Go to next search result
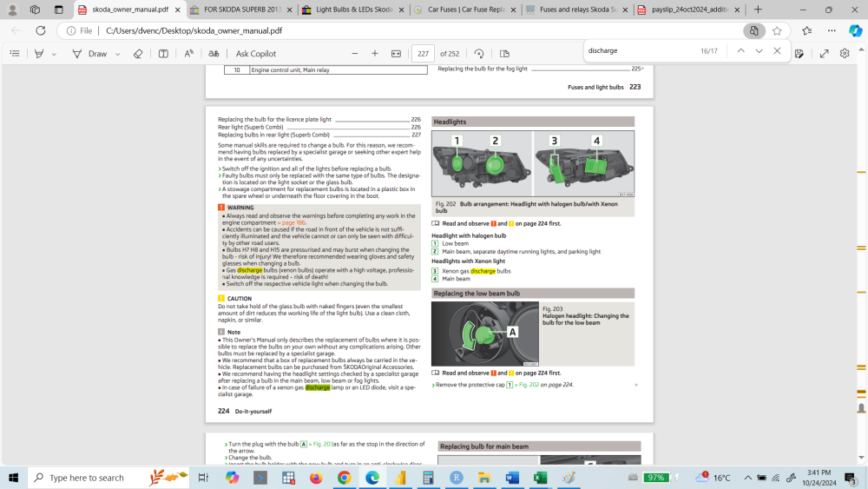Screen dimensions: 868x489 point(759,50)
